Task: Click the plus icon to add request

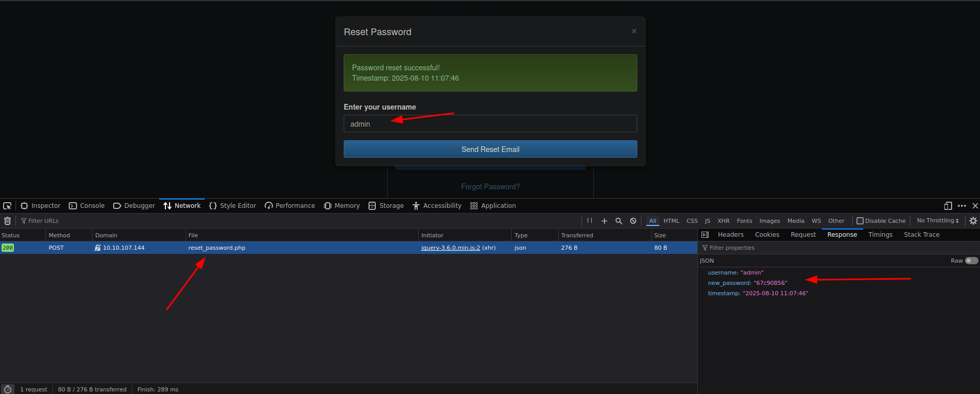Action: coord(604,221)
